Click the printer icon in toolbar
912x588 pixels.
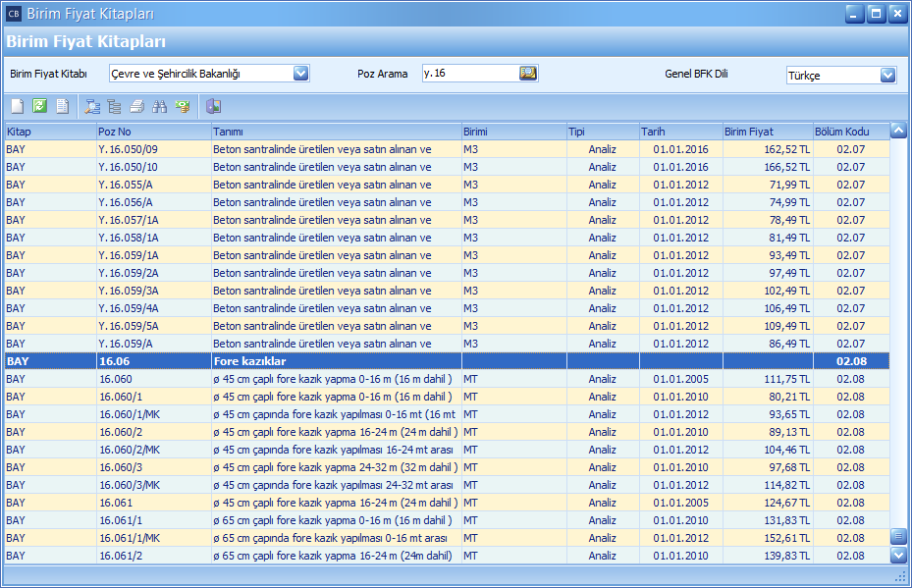tap(137, 106)
